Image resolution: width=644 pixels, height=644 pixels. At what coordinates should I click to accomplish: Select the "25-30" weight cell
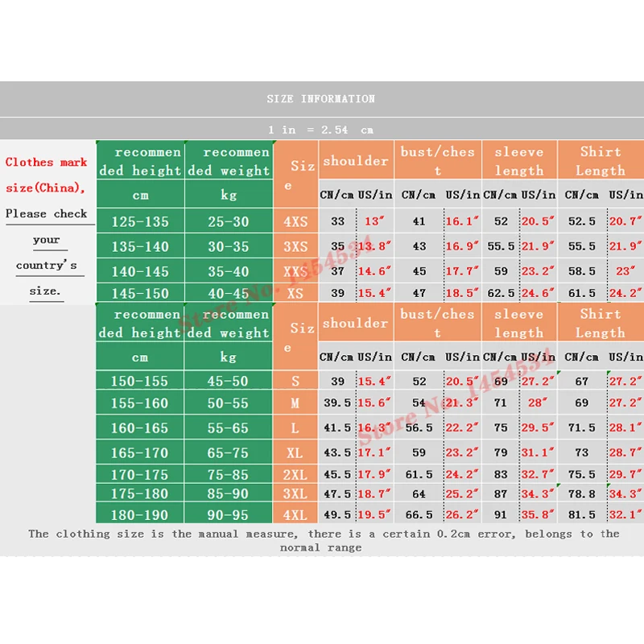(x=229, y=221)
